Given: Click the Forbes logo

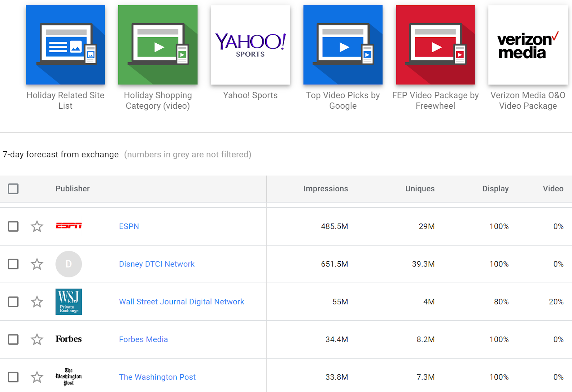Looking at the screenshot, I should pyautogui.click(x=69, y=339).
